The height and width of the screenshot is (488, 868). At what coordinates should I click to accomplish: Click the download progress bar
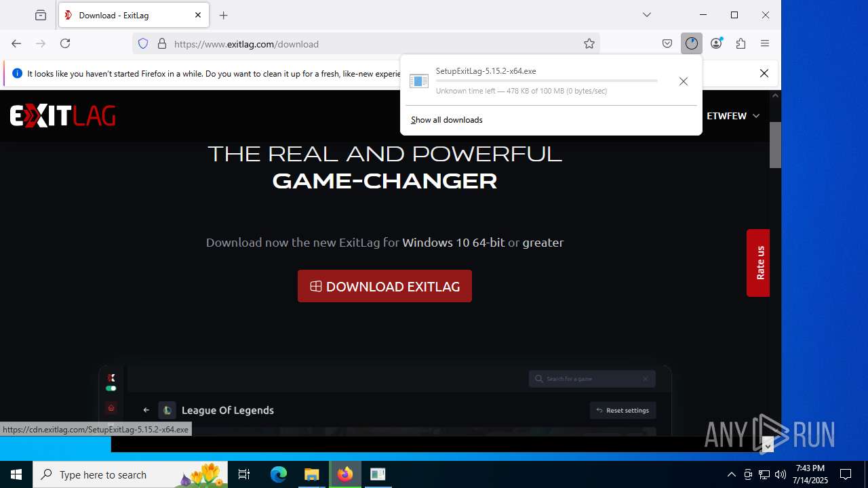pyautogui.click(x=547, y=81)
